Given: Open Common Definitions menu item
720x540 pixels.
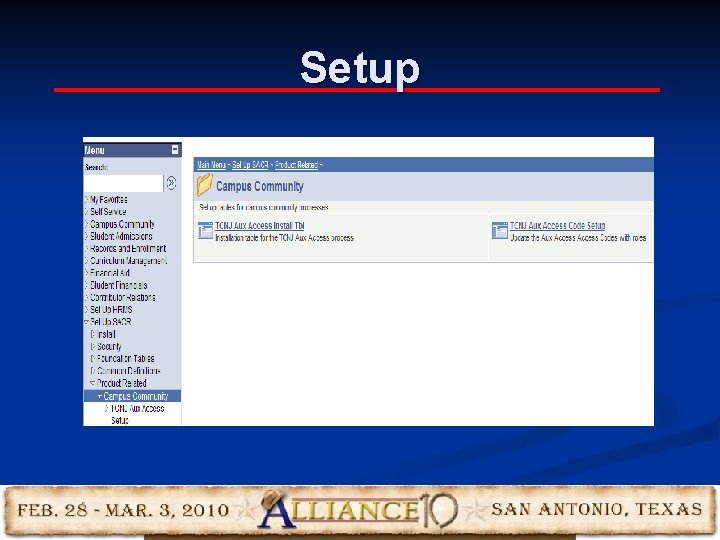Looking at the screenshot, I should point(129,371).
